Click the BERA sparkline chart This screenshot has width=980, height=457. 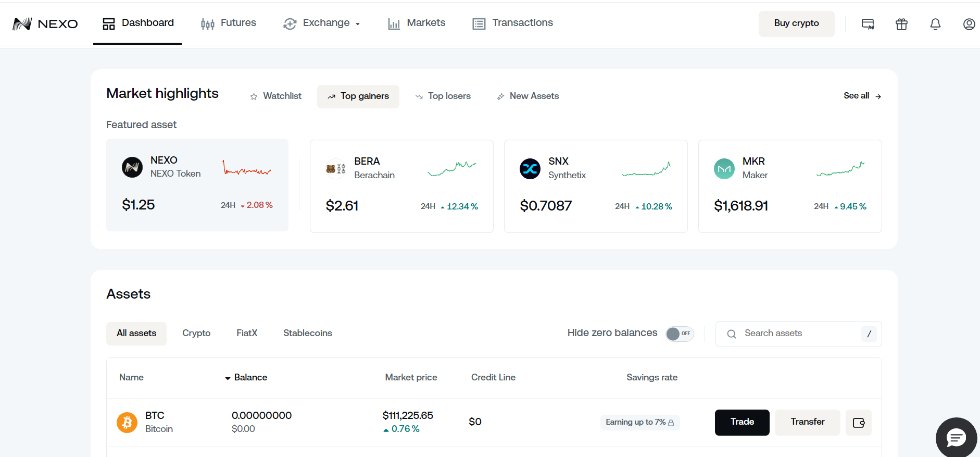(452, 168)
